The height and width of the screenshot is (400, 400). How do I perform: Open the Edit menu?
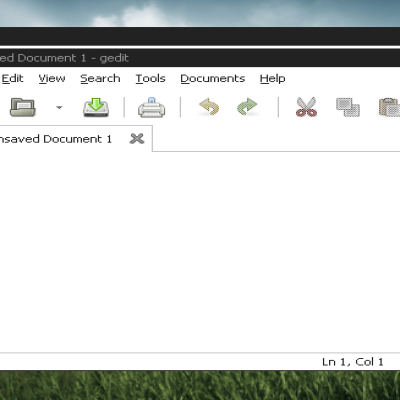click(12, 79)
